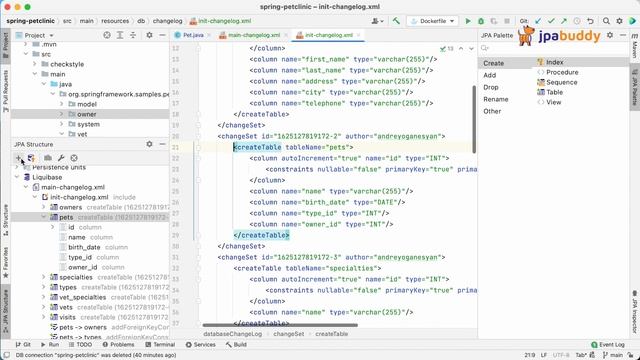
Task: Select Other category in JPA Palette
Action: (x=492, y=111)
